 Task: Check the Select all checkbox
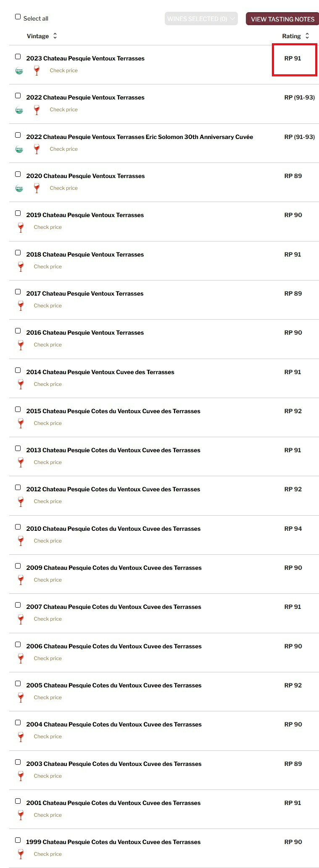click(18, 17)
